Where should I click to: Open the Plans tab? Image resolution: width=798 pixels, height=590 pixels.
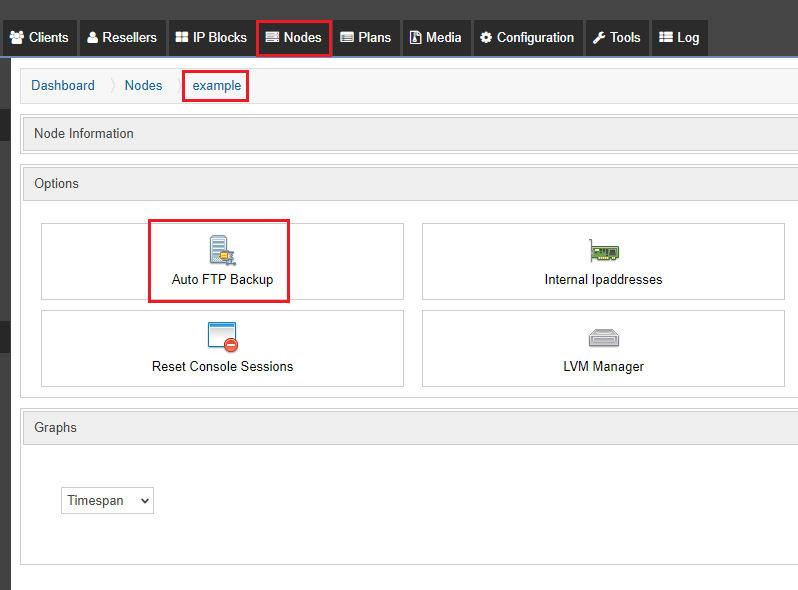coord(366,38)
